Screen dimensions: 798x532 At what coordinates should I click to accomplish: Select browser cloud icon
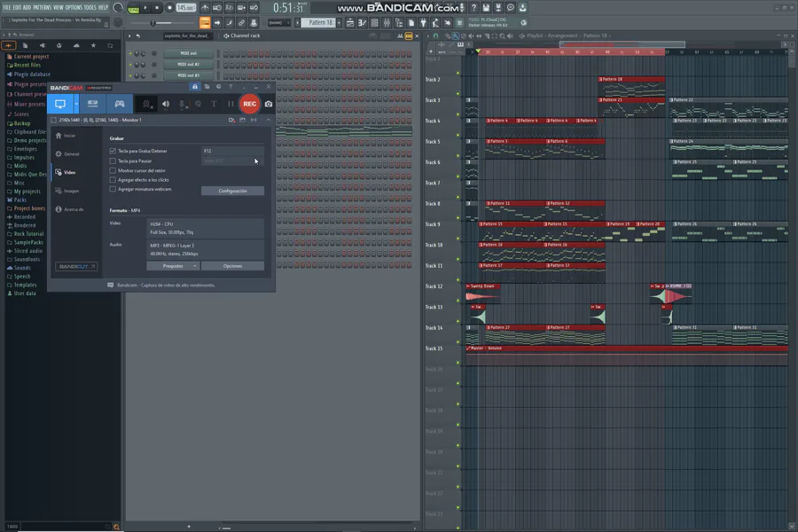(76, 46)
